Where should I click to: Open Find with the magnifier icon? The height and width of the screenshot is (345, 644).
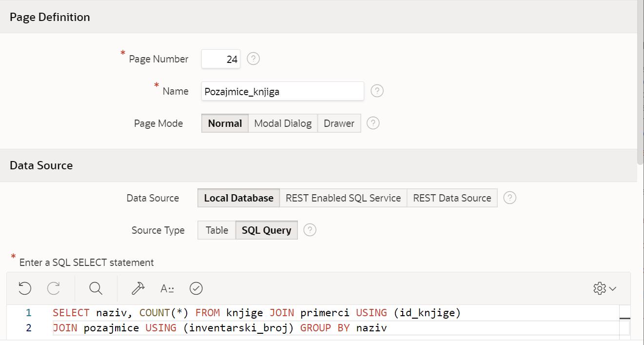(96, 288)
